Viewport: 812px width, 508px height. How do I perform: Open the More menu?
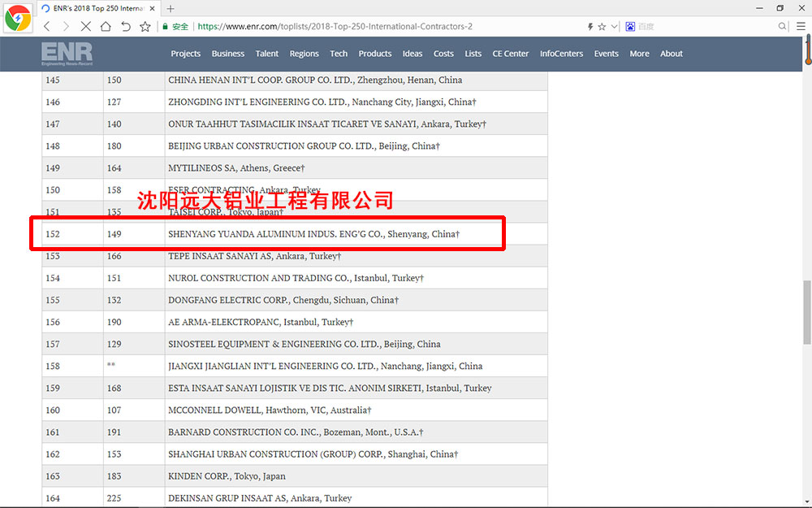tap(639, 54)
